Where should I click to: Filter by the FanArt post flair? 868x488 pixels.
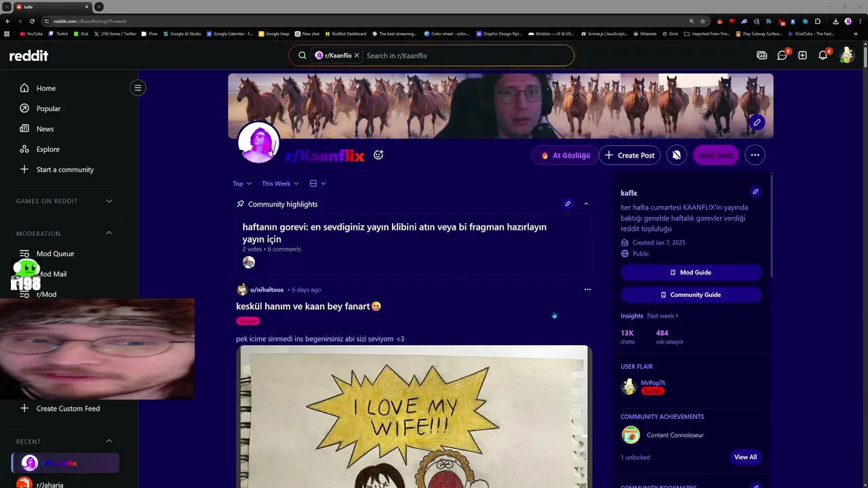coord(248,321)
